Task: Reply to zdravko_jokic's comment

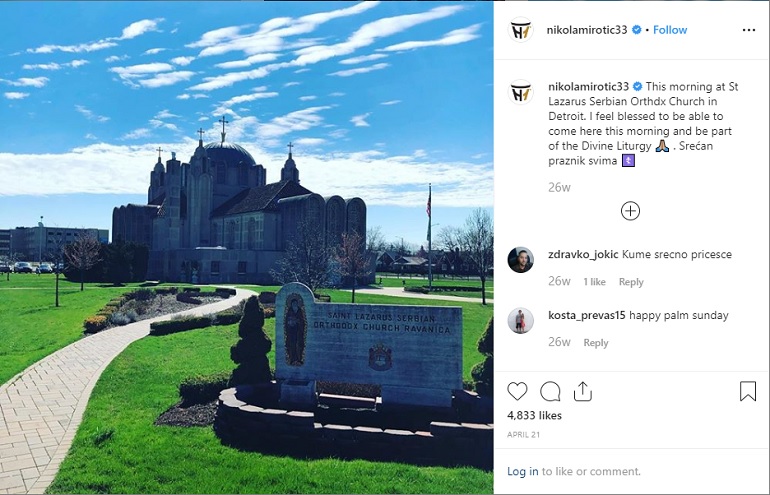Action: (x=631, y=282)
